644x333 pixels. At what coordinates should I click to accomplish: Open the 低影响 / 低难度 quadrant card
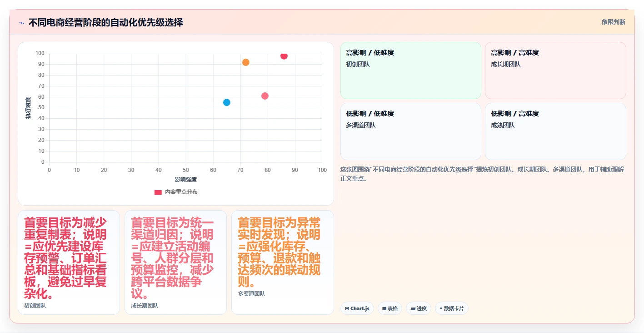point(411,131)
